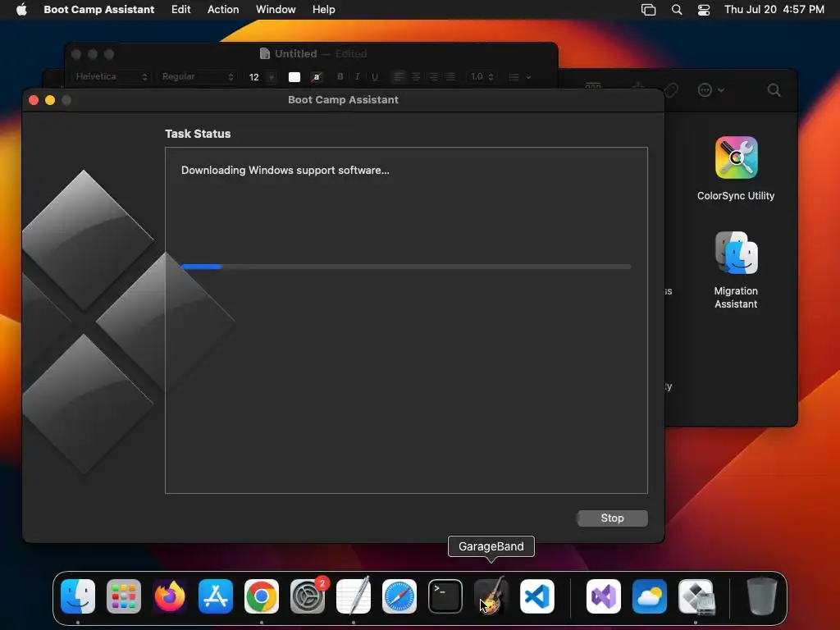This screenshot has height=630, width=840.
Task: Open Terminal from the Dock
Action: (445, 596)
